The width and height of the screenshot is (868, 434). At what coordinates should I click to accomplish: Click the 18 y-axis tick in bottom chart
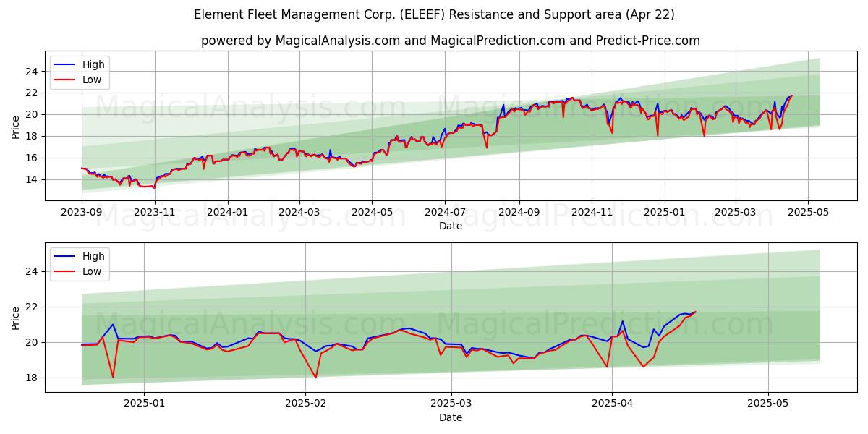coord(32,378)
